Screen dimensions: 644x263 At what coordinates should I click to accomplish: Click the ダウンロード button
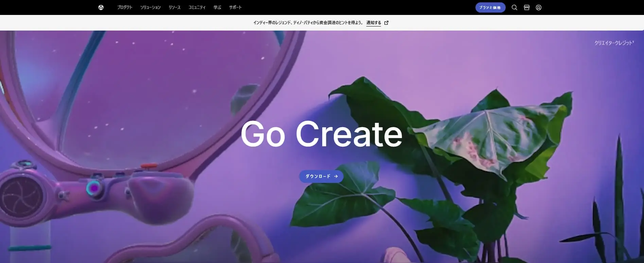pos(321,176)
